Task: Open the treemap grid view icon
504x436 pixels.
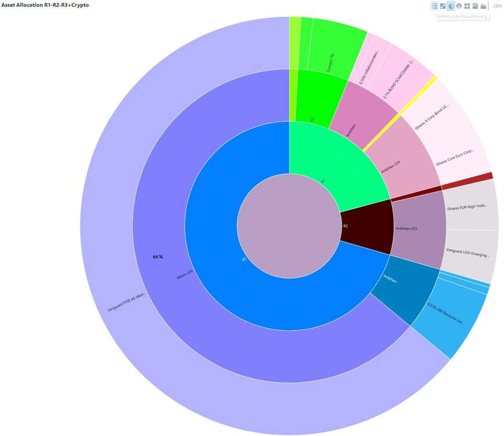Action: tap(467, 6)
